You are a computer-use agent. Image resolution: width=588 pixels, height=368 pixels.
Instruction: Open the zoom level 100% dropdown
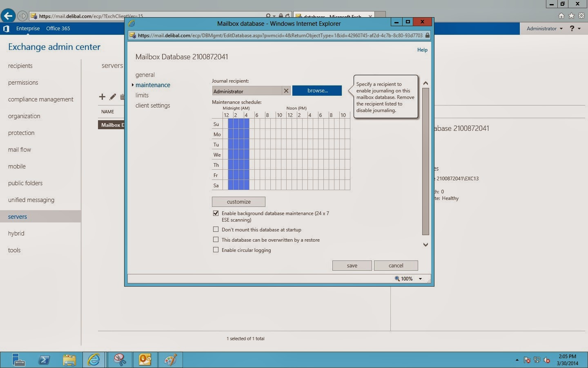tap(420, 279)
